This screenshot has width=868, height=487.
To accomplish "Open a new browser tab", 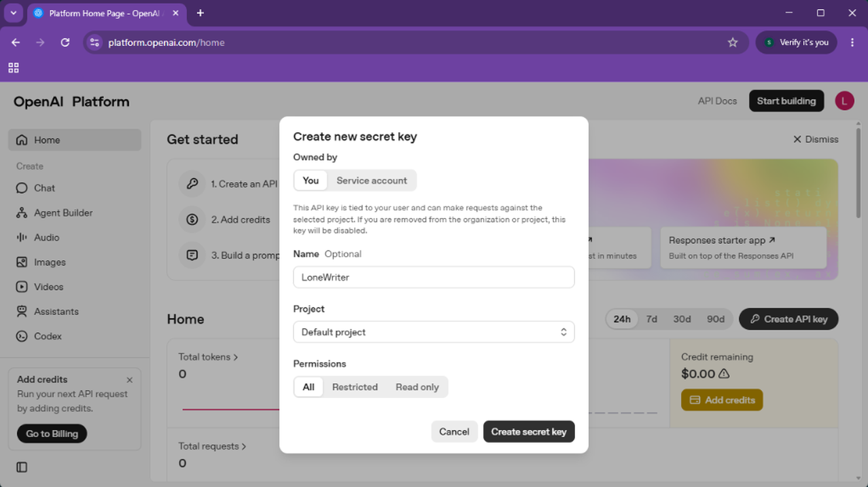I will tap(200, 13).
